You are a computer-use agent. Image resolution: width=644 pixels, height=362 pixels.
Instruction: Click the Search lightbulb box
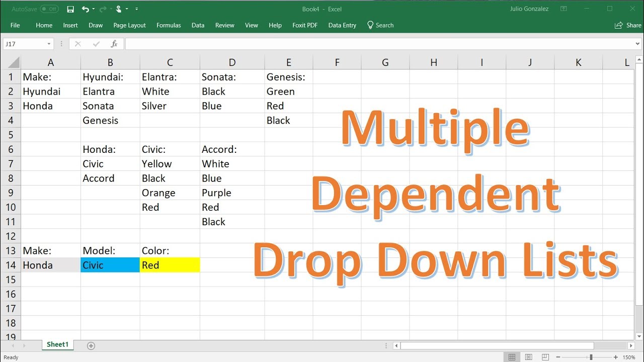click(x=380, y=25)
